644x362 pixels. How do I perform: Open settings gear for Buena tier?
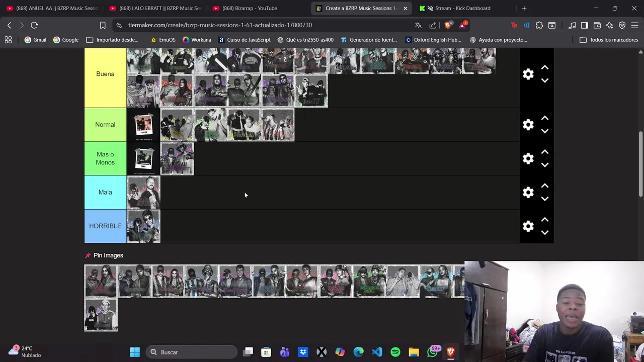[x=528, y=74]
